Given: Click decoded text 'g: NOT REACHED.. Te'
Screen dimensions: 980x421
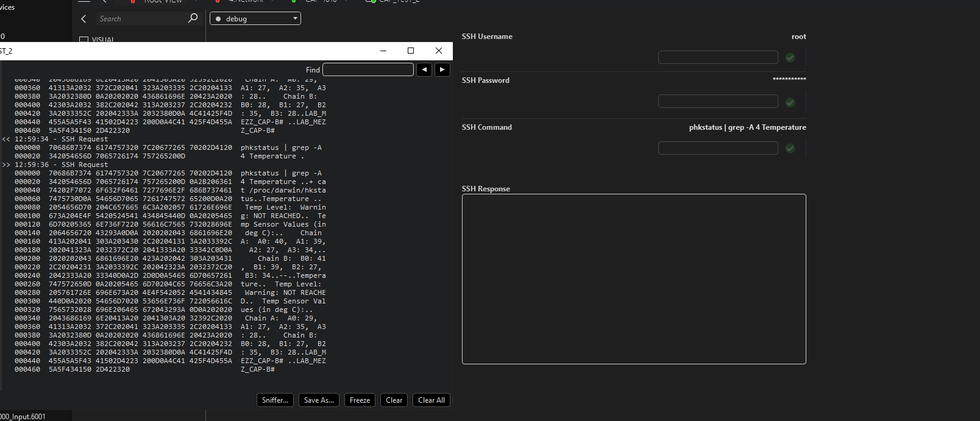Looking at the screenshot, I should pyautogui.click(x=283, y=216).
